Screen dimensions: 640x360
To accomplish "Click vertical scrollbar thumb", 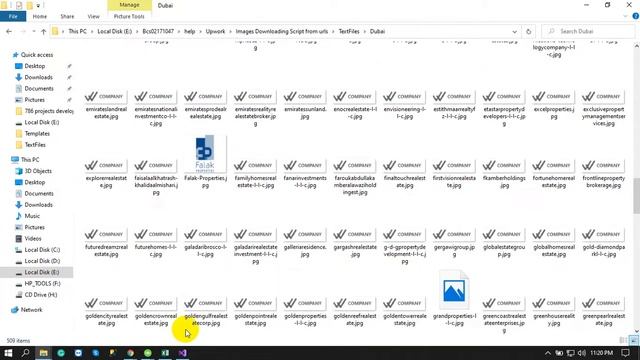I will (x=636, y=196).
